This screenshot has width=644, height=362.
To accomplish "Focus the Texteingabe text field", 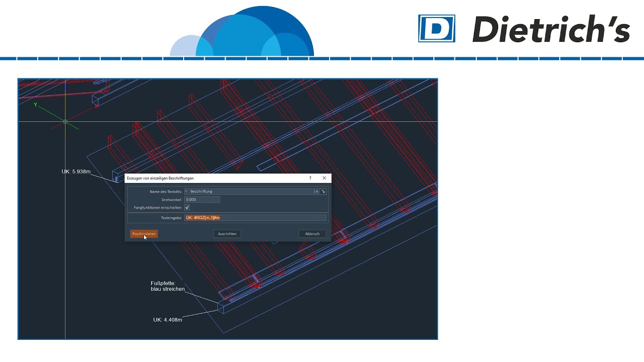I will [255, 218].
